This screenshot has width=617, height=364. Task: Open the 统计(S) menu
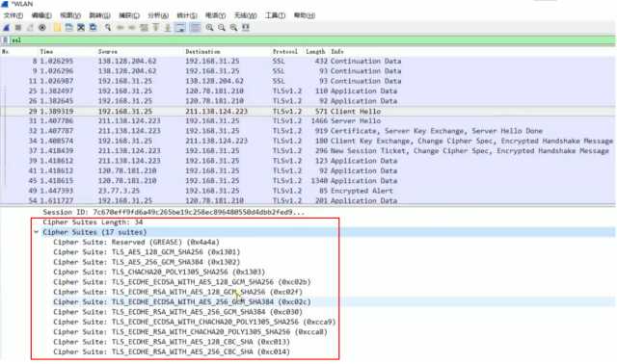[x=187, y=15]
